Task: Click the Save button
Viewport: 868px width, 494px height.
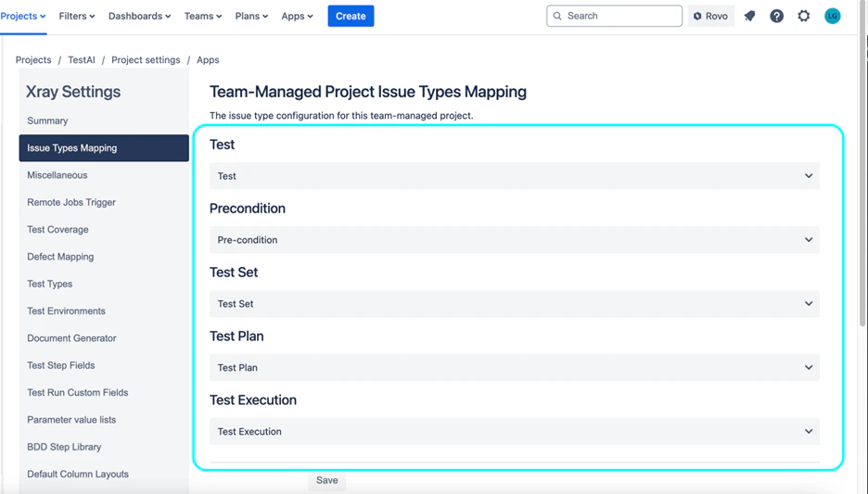Action: (x=326, y=480)
